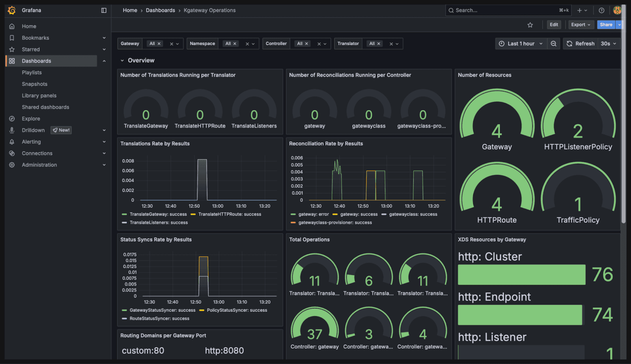
Task: Star this dashboard as a favorite
Action: pos(530,24)
